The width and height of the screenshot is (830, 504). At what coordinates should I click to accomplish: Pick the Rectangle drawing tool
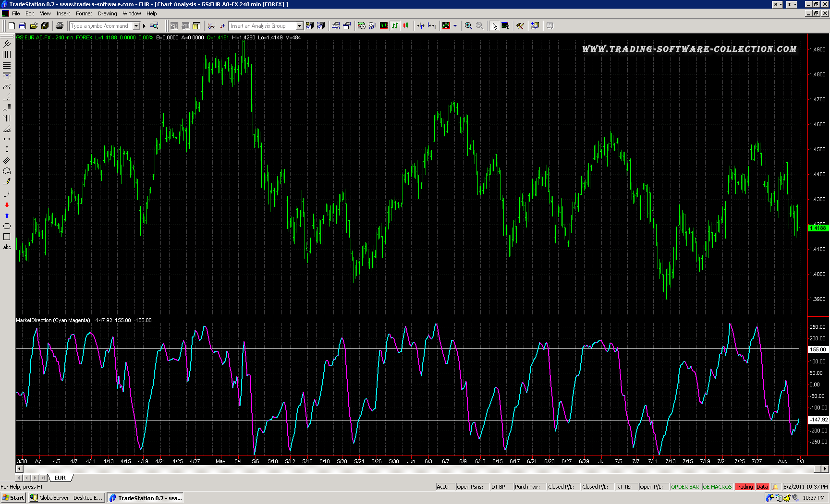[x=7, y=237]
